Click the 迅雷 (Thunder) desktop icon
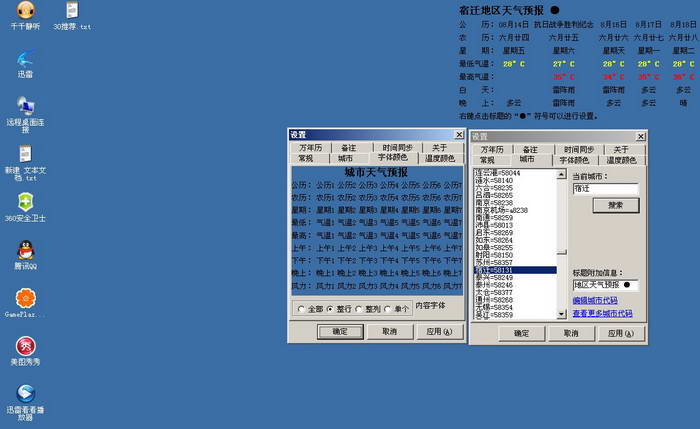The image size is (700, 429). 25,59
